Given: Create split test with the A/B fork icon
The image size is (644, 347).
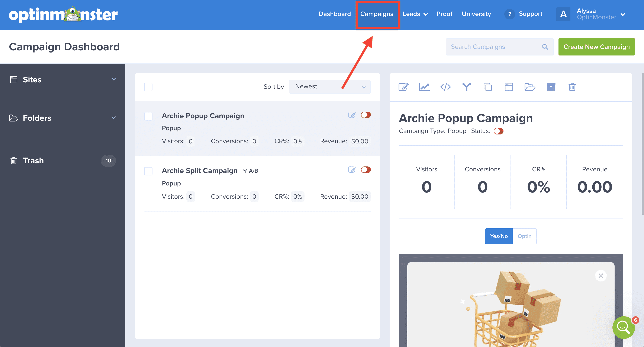Looking at the screenshot, I should tap(467, 87).
